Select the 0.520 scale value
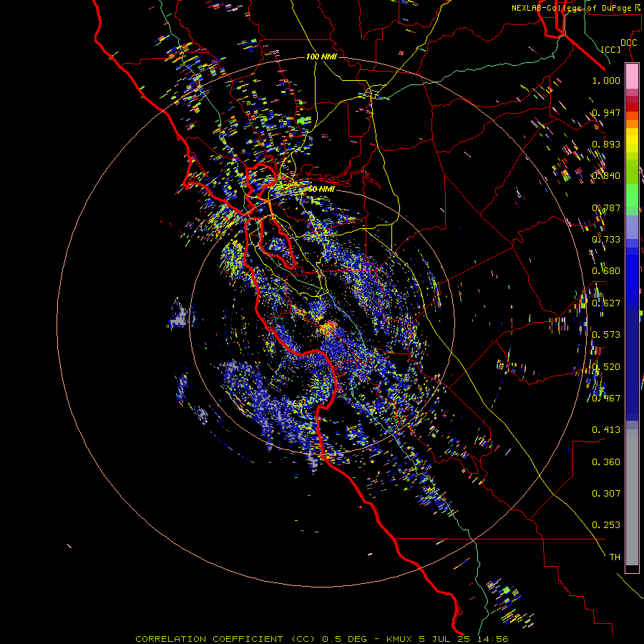Screen dimensions: 644x644 point(606,367)
